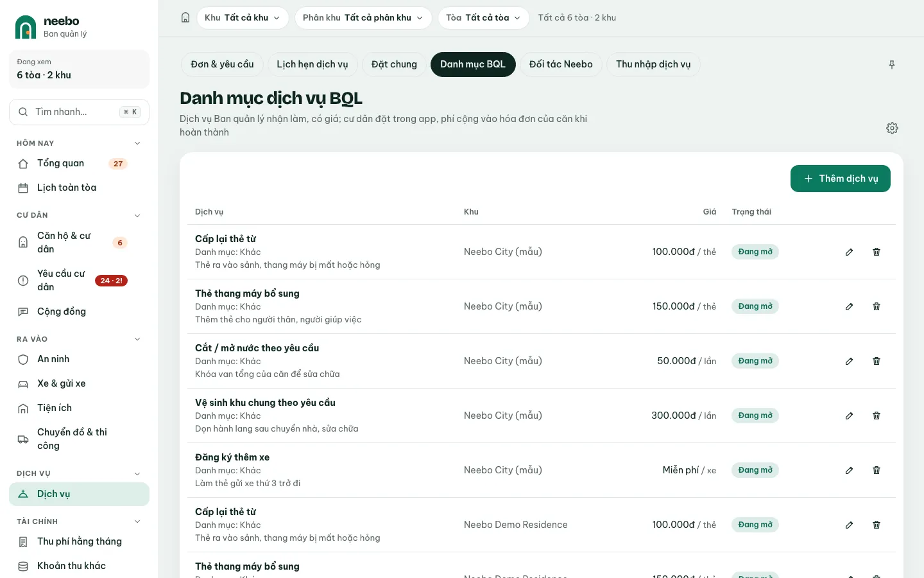Viewport: 924px width, 578px height.
Task: Delete Neebo Demo Residence "Cấp lại thẻ từ" row
Action: 877,525
